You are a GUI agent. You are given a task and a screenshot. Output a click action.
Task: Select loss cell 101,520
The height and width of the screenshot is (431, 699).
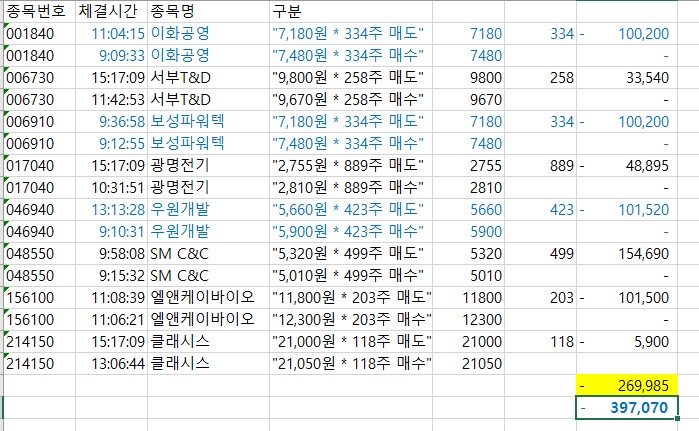(x=627, y=209)
